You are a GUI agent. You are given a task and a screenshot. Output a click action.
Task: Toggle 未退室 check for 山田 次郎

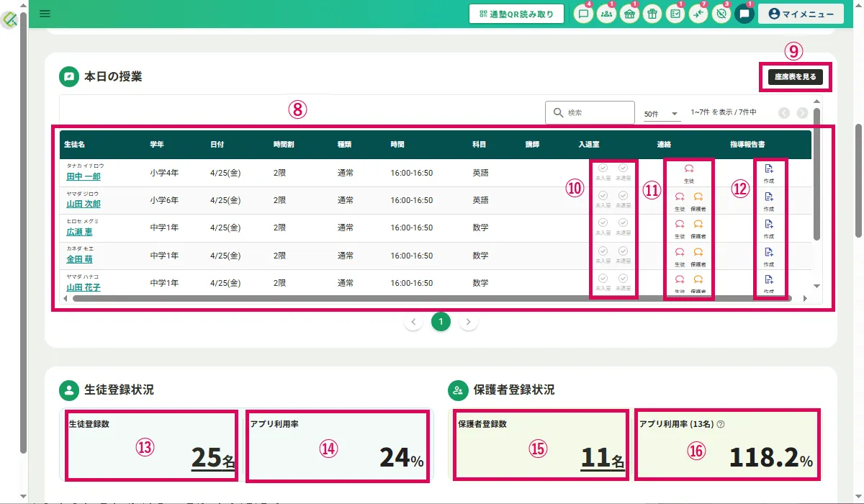623,196
